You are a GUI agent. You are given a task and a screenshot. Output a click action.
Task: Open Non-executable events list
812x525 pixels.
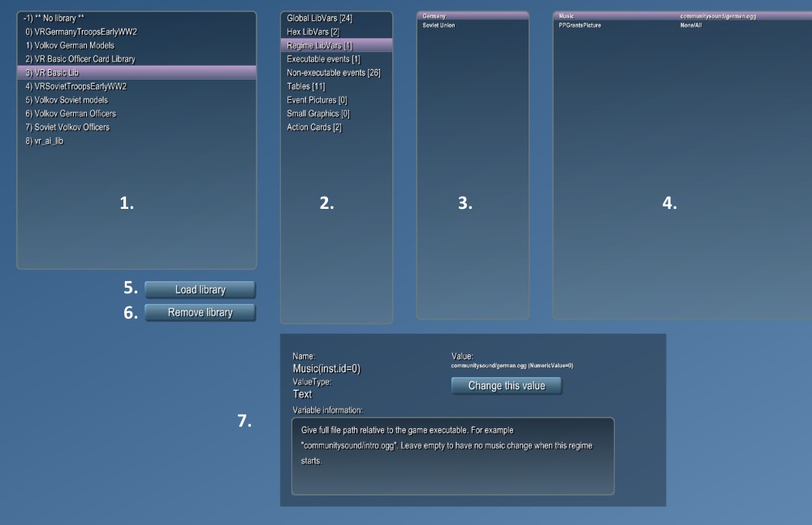pos(333,73)
